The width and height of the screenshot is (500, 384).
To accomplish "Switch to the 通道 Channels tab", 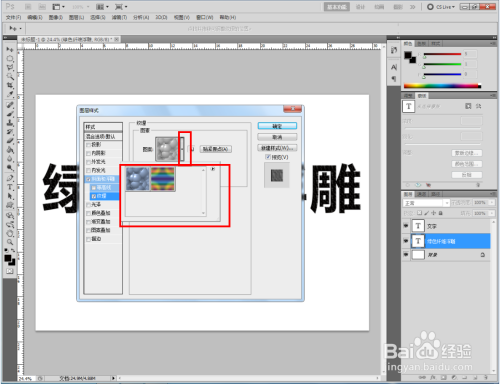I will click(422, 194).
